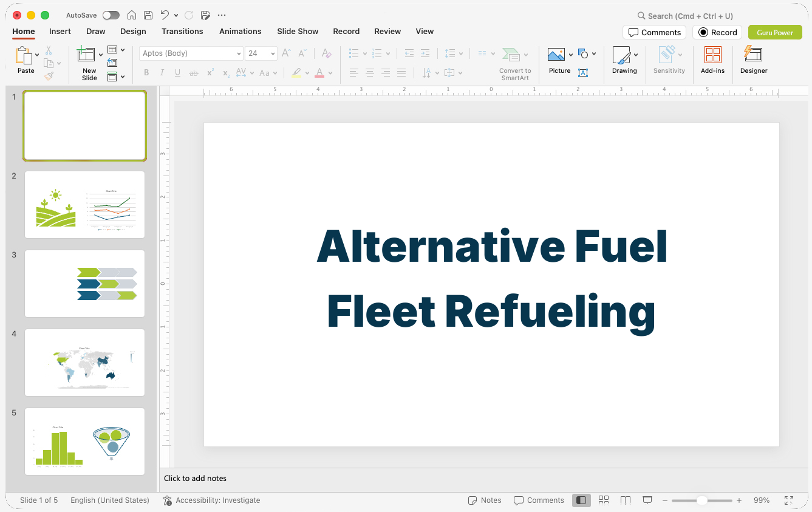Screen dimensions: 812x512
Task: Toggle the AutoSave switch
Action: tap(111, 15)
